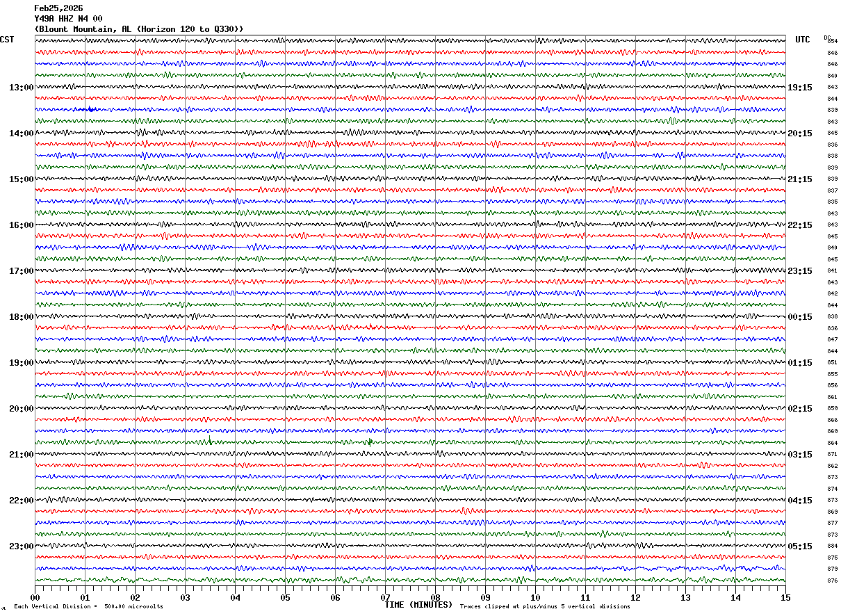Screen dimensions: 841x616
Task: Select the 23:00 CST time label
Action: click(x=21, y=546)
